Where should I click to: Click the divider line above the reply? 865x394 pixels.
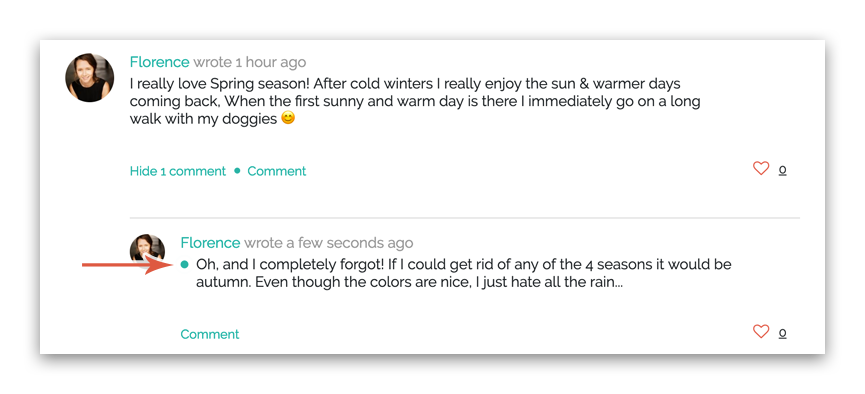pos(464,219)
